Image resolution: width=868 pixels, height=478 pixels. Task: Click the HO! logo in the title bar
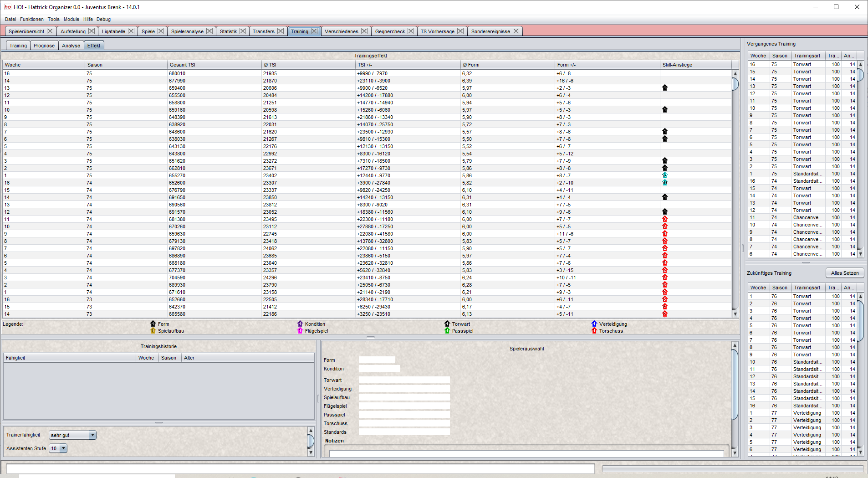click(6, 7)
